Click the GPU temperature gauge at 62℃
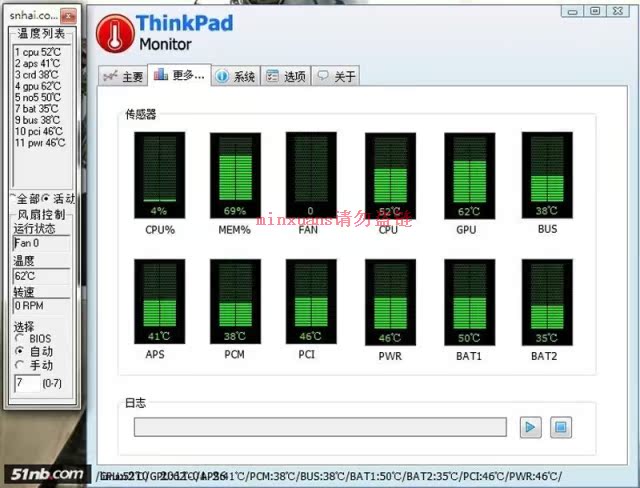The image size is (640, 488). coord(469,175)
